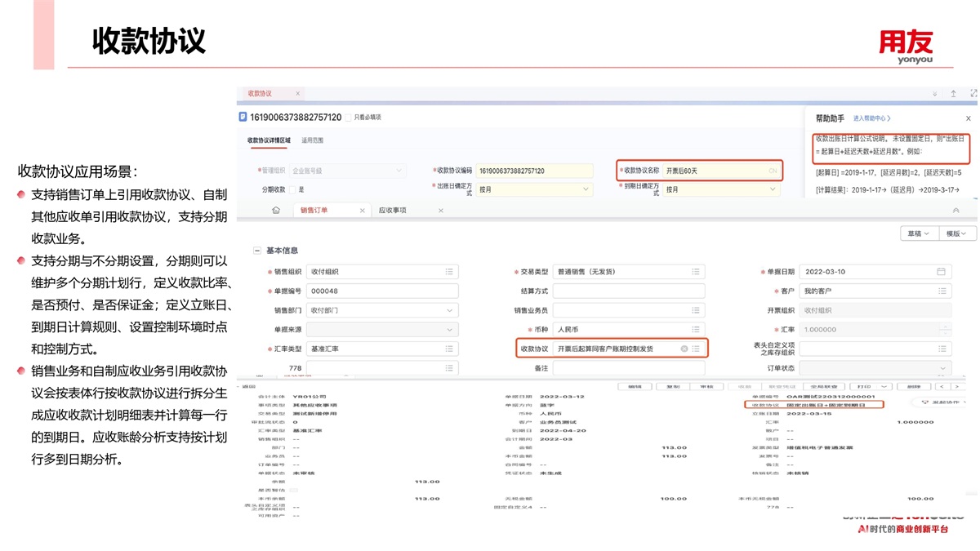Collapse the 基本信息 section

257,251
